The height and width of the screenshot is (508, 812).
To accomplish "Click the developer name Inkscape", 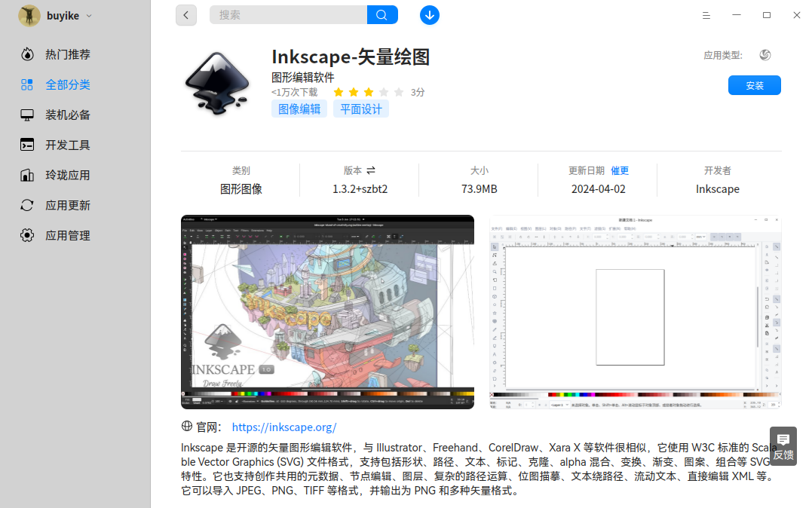I will tap(717, 189).
